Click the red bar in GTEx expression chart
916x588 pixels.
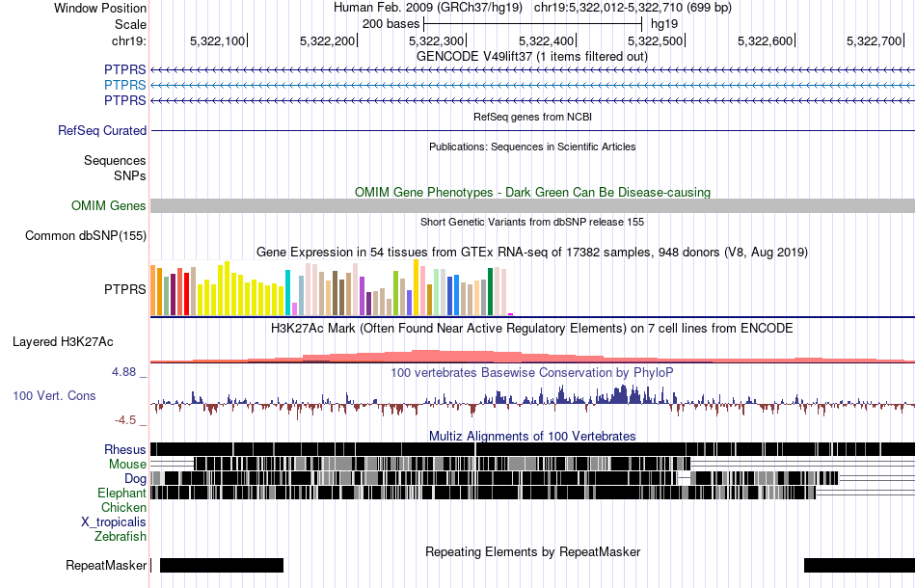tap(186, 294)
